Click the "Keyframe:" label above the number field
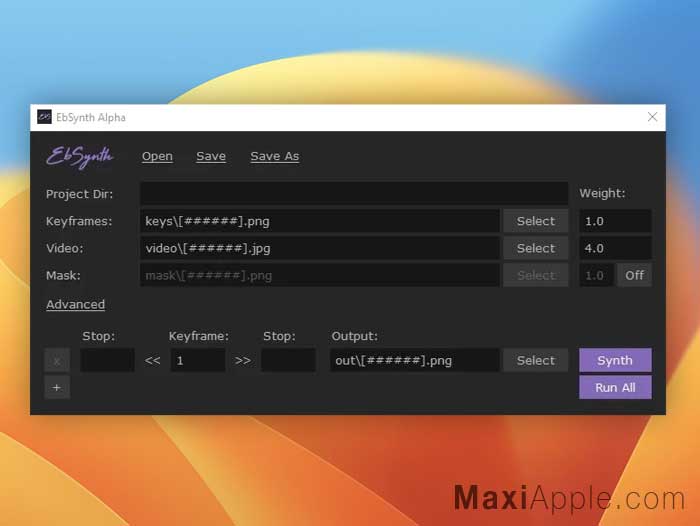This screenshot has height=526, width=700. click(199, 336)
